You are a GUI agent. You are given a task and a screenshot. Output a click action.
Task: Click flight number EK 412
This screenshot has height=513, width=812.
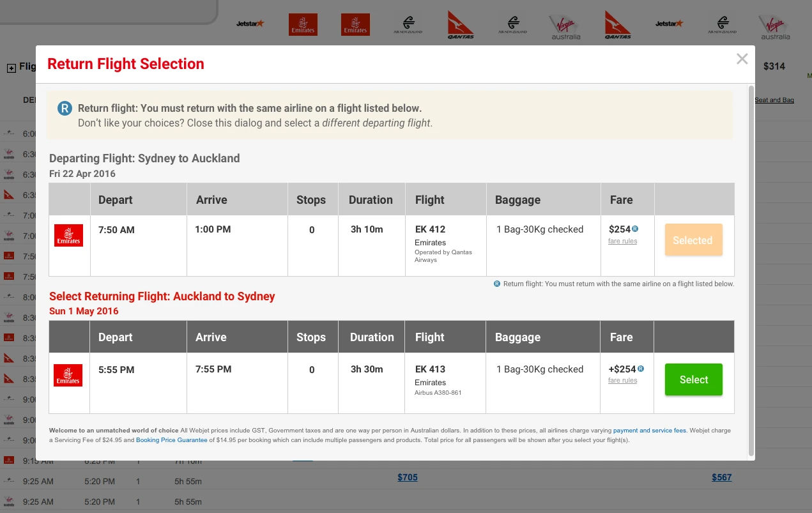[x=430, y=229]
